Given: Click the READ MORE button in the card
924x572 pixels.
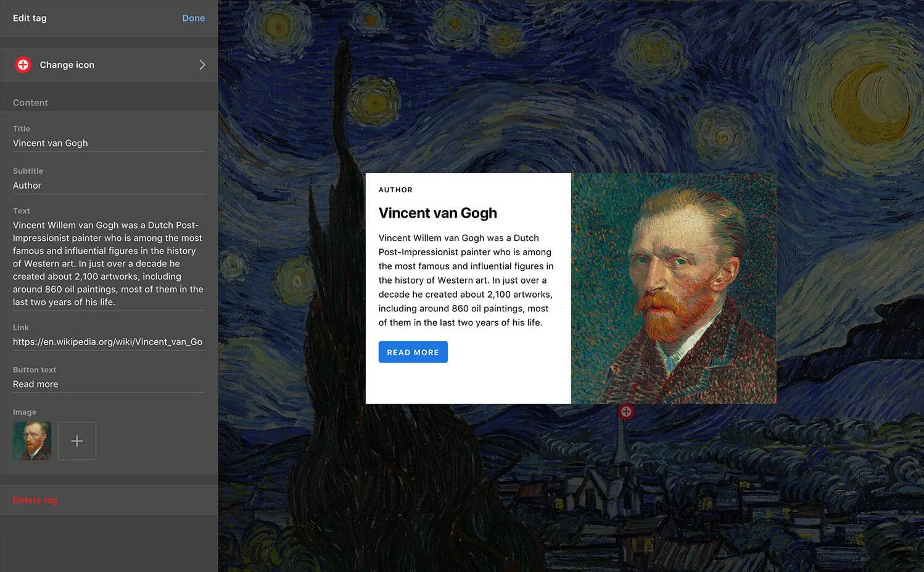Looking at the screenshot, I should coord(413,352).
